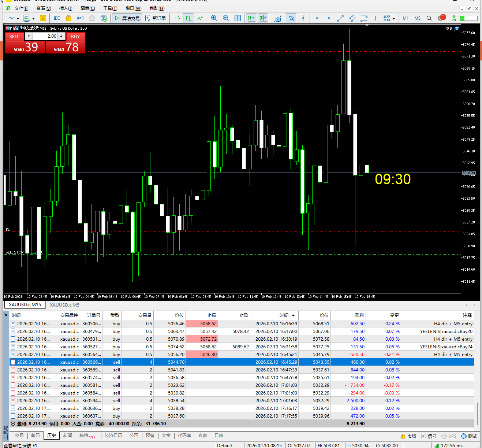Zoom in on the chart

(214, 18)
